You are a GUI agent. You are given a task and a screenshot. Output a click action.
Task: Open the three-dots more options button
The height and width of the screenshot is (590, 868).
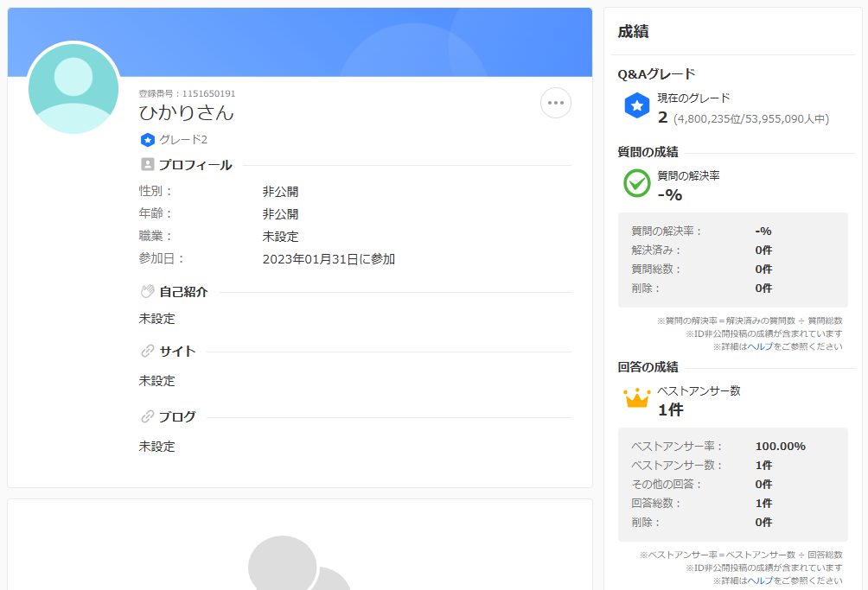(x=556, y=103)
